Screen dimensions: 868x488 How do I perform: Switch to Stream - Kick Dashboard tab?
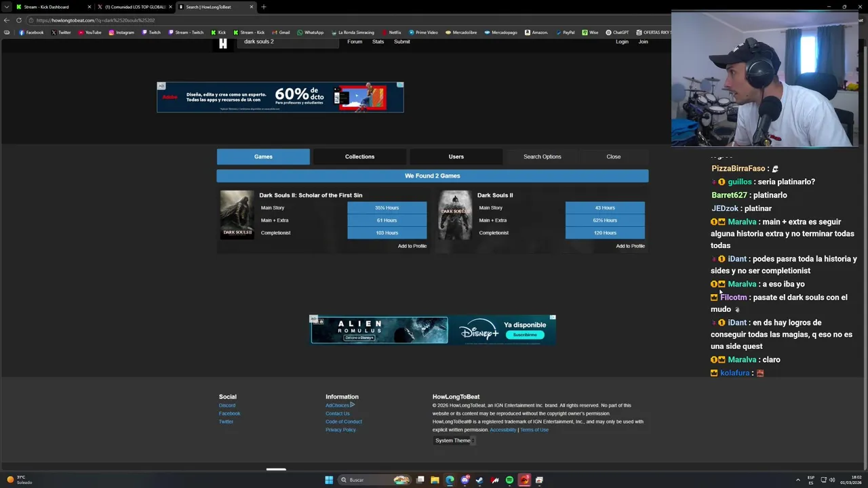click(53, 7)
